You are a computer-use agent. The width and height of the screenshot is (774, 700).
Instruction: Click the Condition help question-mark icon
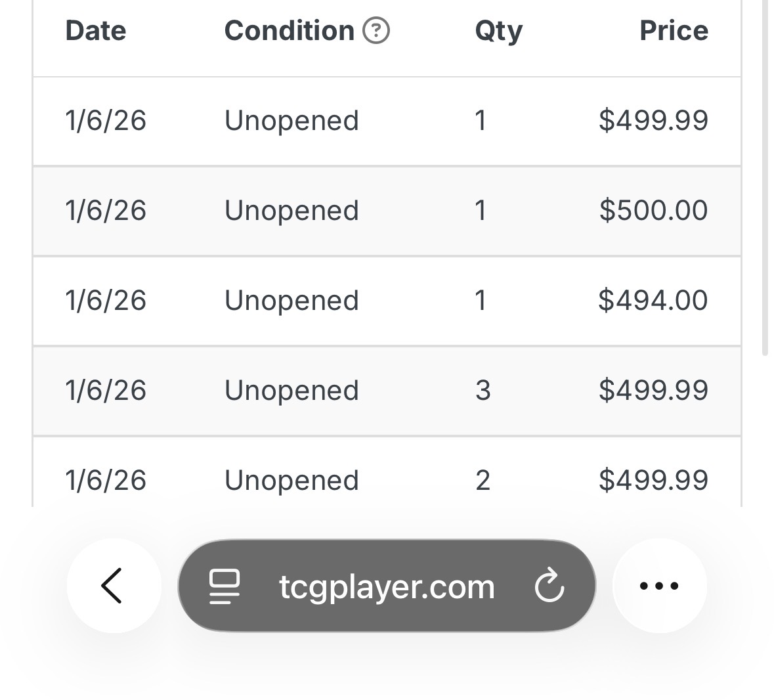pos(376,30)
